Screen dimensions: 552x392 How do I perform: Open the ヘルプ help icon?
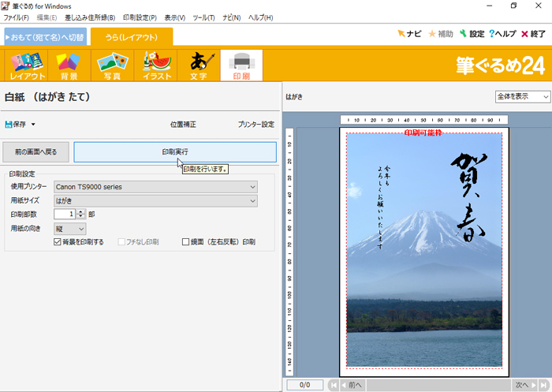(x=502, y=34)
